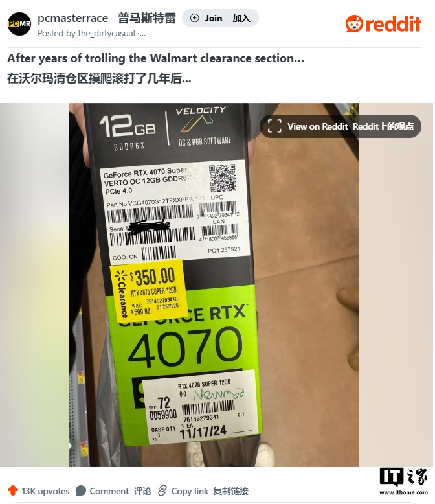Click the View on Reddit button
This screenshot has height=504, width=435.
(340, 126)
